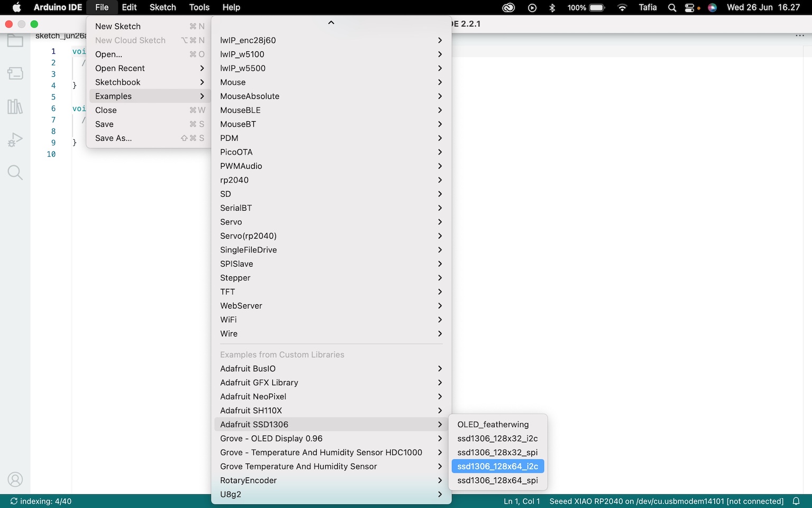
Task: Click the user account icon in sidebar
Action: click(15, 479)
